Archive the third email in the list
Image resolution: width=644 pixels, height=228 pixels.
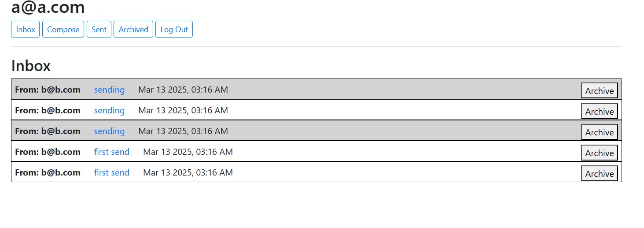[599, 132]
